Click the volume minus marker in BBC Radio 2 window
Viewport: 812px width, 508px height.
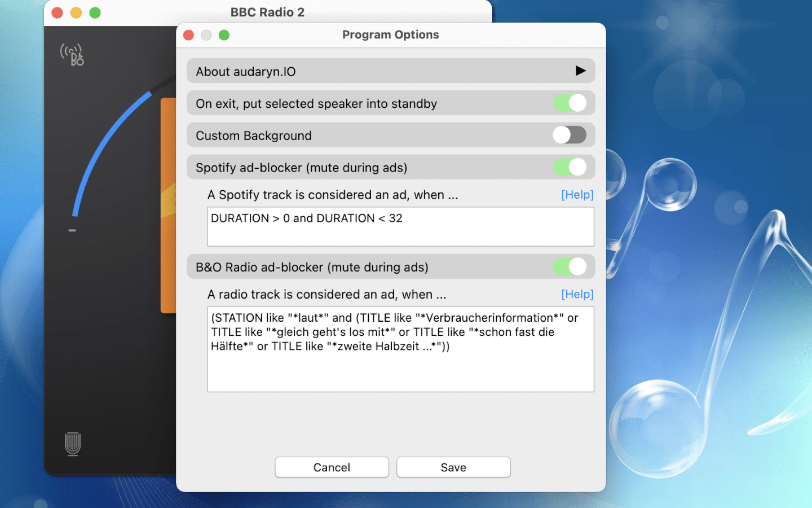pos(72,230)
